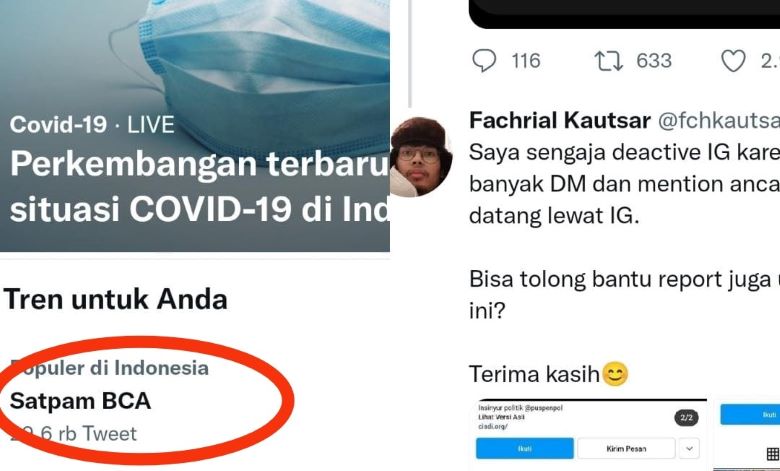Select the Perkembangan terbaru COVID-19 headline
Image resolution: width=780 pixels, height=471 pixels.
tap(199, 186)
